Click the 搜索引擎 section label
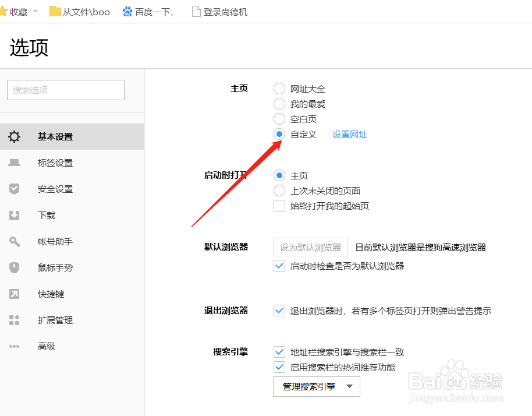Screen dimensions: 532x416 [230, 352]
